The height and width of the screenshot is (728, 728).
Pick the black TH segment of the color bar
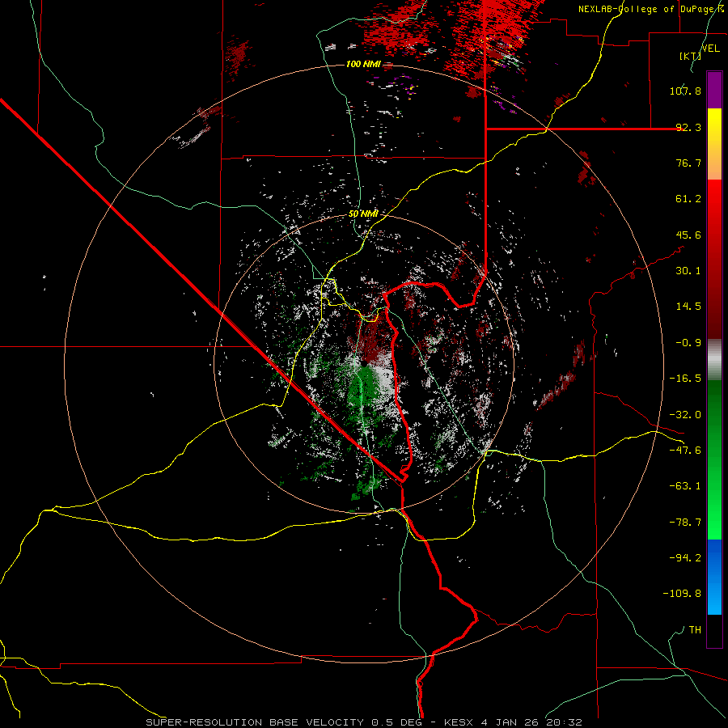[x=714, y=630]
